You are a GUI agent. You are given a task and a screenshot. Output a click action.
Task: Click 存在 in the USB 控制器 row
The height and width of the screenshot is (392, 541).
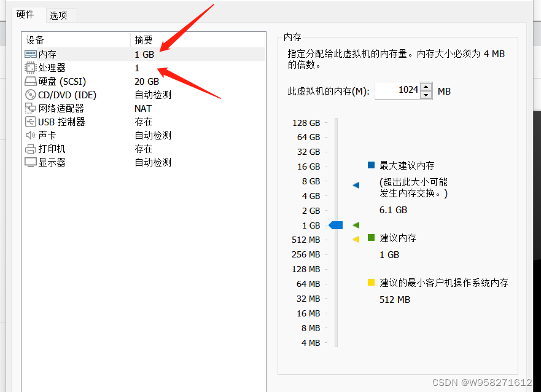pyautogui.click(x=144, y=122)
